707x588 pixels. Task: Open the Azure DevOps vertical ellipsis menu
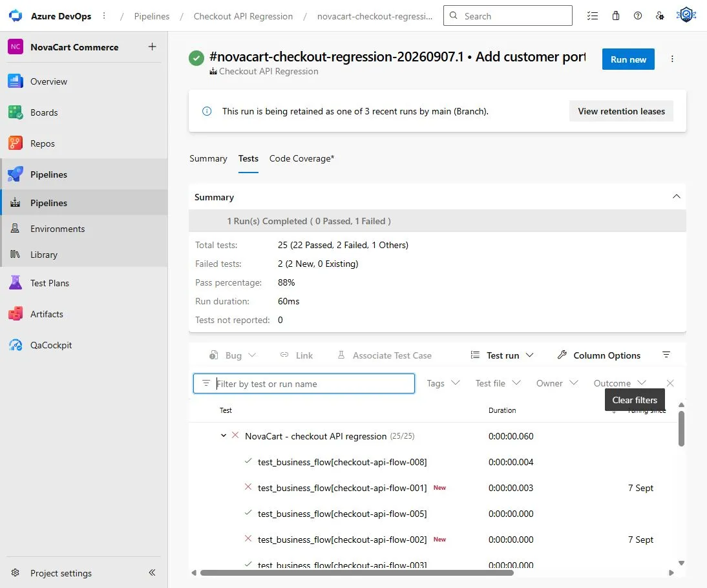point(104,16)
